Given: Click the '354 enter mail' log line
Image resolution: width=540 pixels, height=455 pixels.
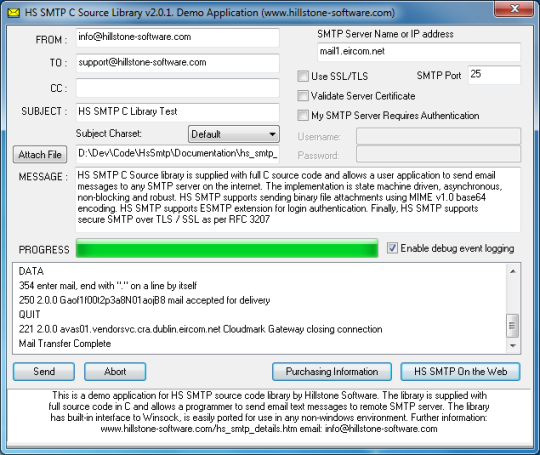Looking at the screenshot, I should tap(108, 286).
